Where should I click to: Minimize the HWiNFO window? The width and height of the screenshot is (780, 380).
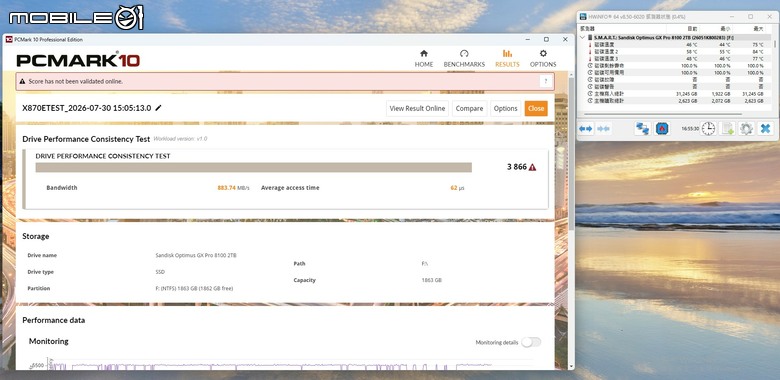(731, 16)
